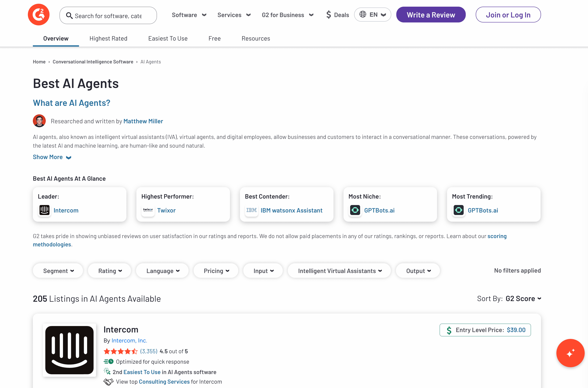Click GPTBots.ai logo under Most Niche
This screenshot has height=388, width=588.
(x=355, y=210)
